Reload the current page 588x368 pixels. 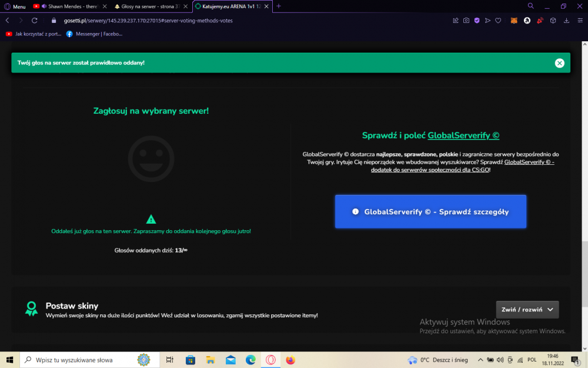pos(35,21)
